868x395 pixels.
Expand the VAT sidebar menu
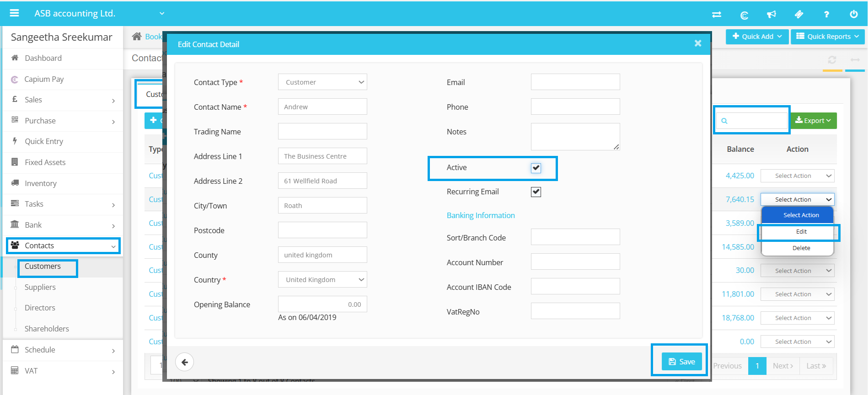[x=63, y=371]
